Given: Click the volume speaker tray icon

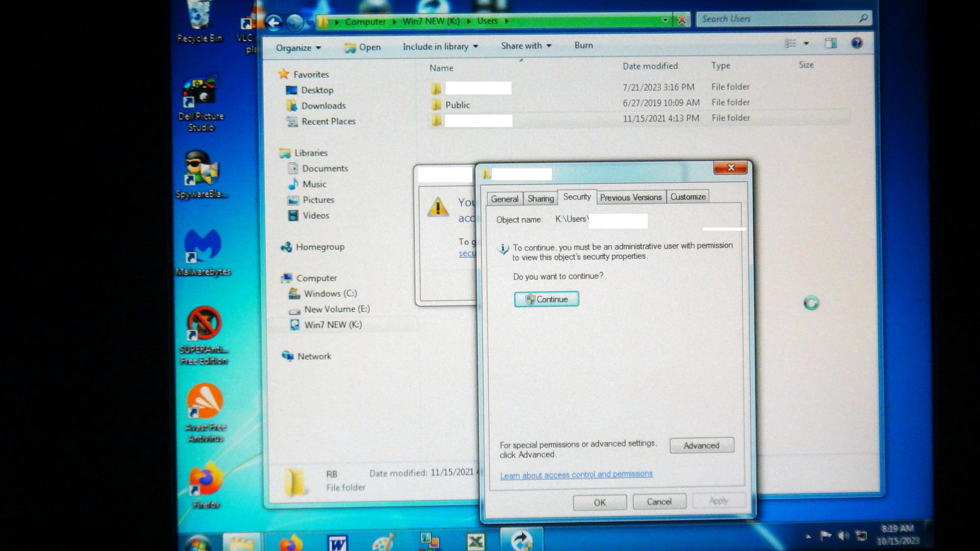Looking at the screenshot, I should (x=843, y=535).
